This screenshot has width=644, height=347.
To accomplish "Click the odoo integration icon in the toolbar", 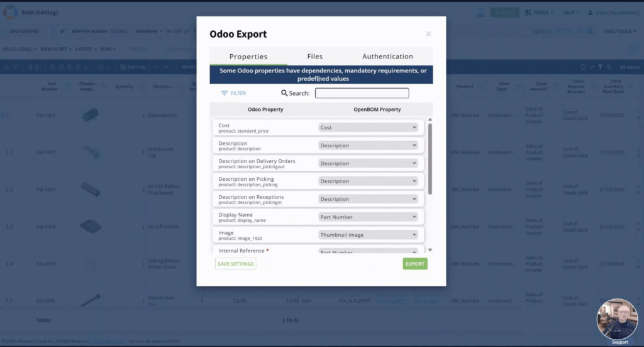I will 542,31.
